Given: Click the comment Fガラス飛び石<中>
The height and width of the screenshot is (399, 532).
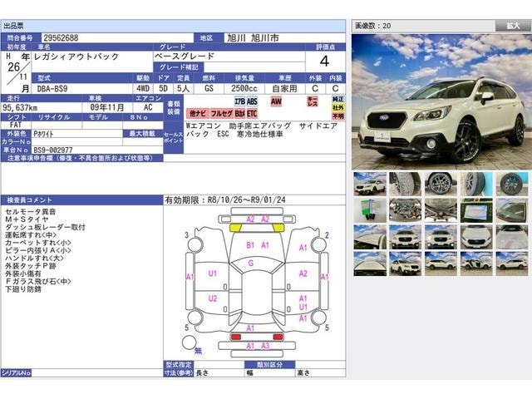Looking at the screenshot, I should [38, 281].
